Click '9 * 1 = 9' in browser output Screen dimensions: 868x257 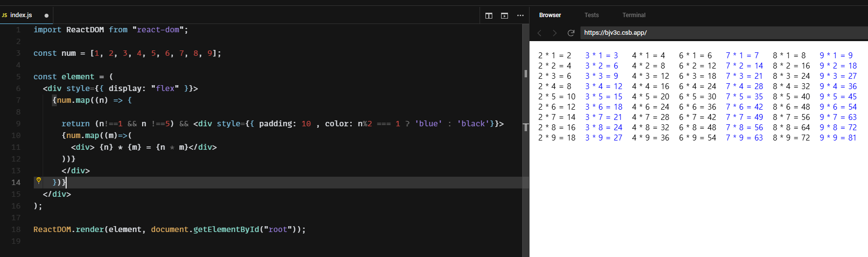836,56
